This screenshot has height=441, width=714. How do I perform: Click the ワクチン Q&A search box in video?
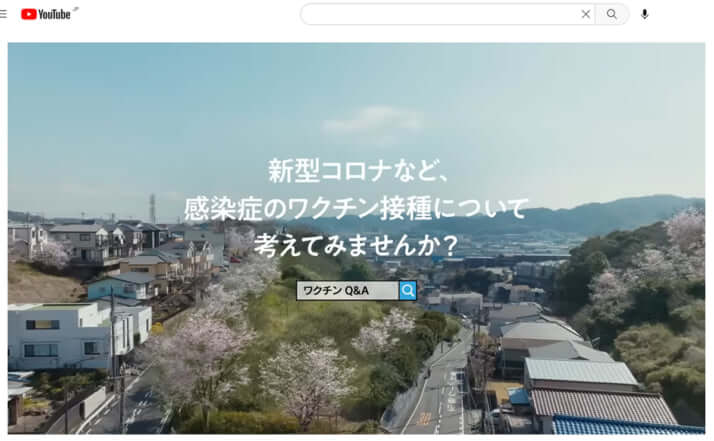pos(347,290)
